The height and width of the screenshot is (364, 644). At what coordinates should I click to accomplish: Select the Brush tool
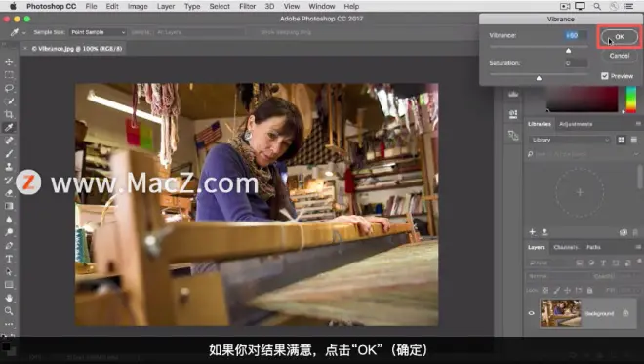pos(9,153)
